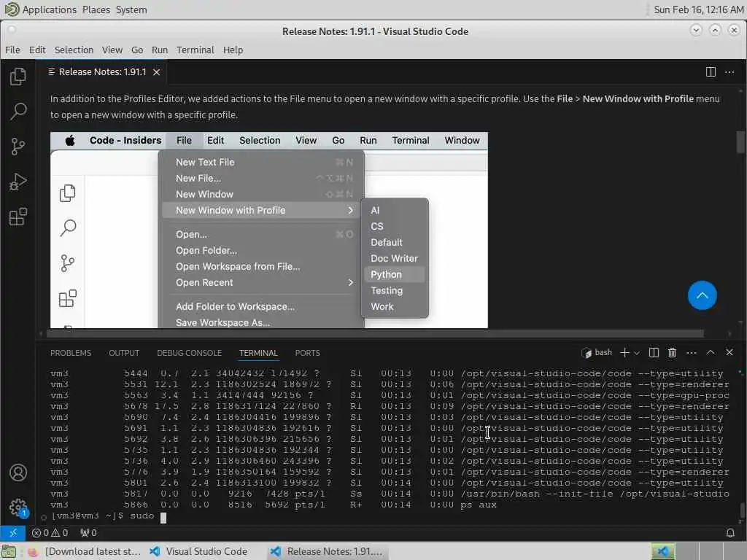Maximize the panel with up chevron
The image size is (747, 560).
pos(711,352)
